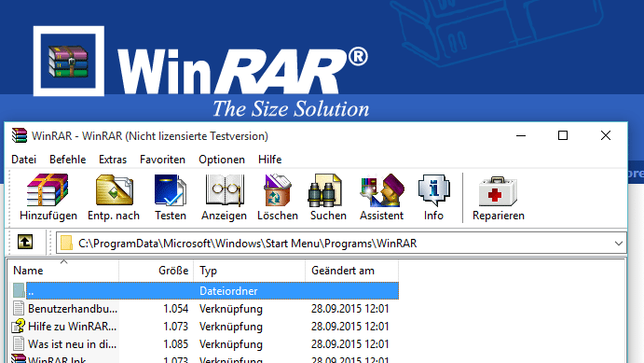Open the Datei menu
The image size is (644, 363).
click(x=24, y=160)
